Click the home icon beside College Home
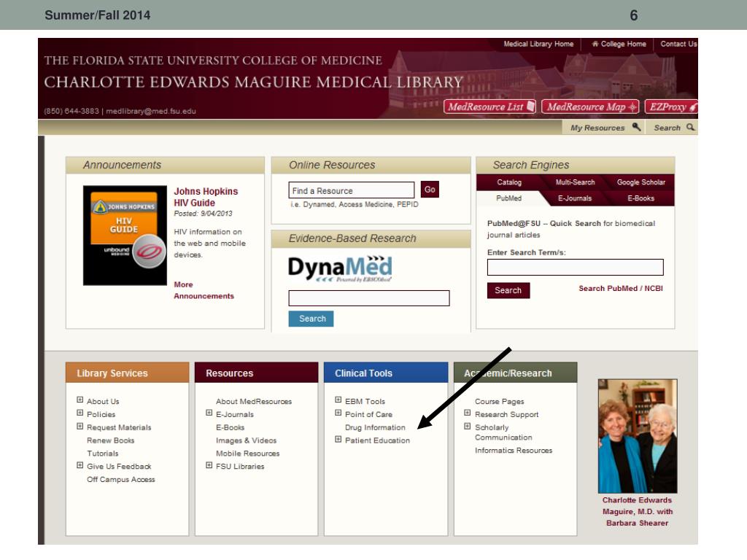Viewport: 747px width, 560px height. (x=595, y=44)
